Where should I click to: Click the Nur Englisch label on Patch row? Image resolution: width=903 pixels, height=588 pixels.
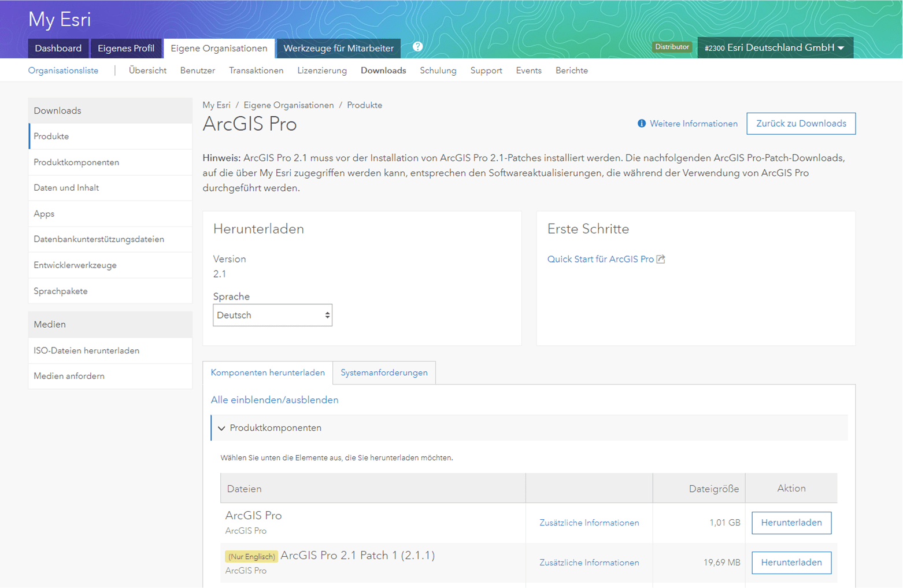(251, 557)
